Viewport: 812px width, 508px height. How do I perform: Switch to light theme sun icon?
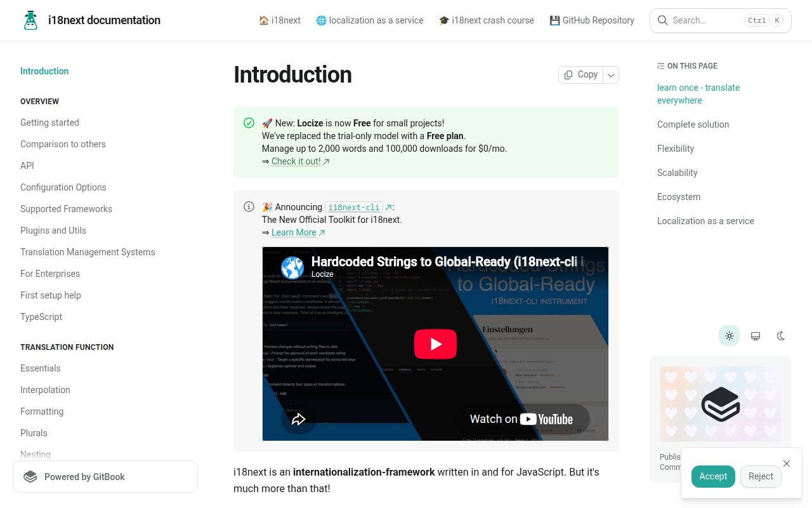click(x=729, y=336)
